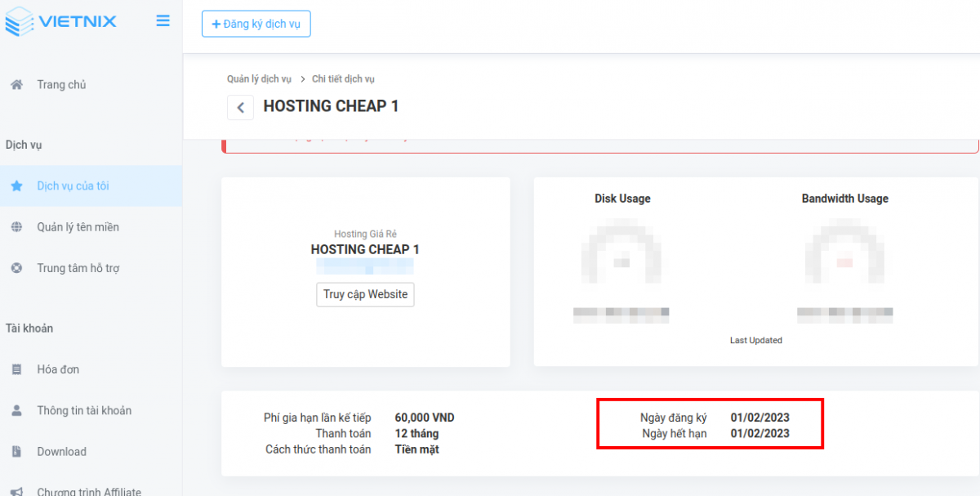Viewport: 980px width, 496px height.
Task: Toggle the sidebar with the hamburger menu
Action: 163,20
